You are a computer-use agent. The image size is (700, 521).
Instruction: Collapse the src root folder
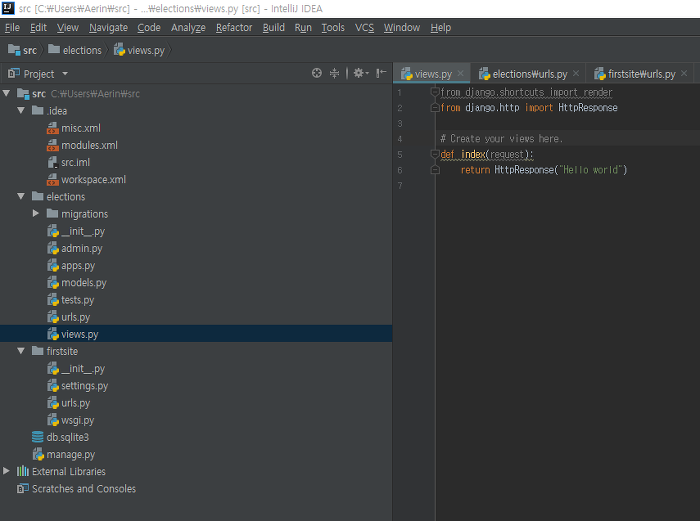pyautogui.click(x=6, y=93)
